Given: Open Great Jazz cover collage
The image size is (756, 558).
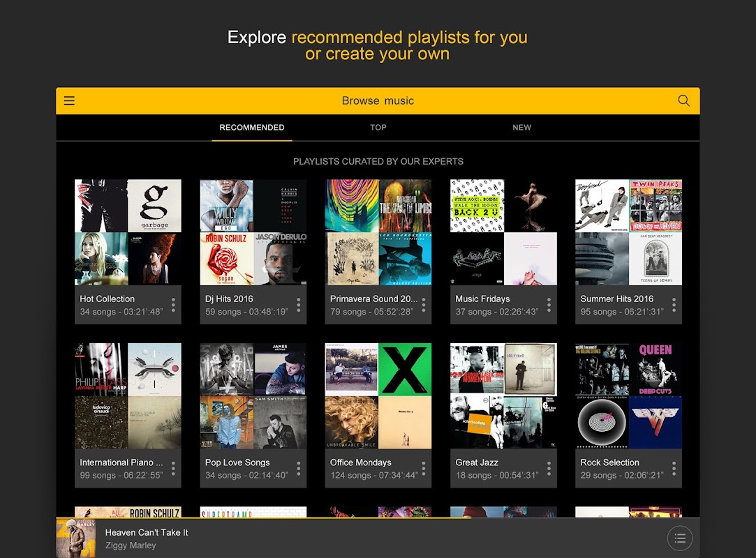Looking at the screenshot, I should [503, 395].
